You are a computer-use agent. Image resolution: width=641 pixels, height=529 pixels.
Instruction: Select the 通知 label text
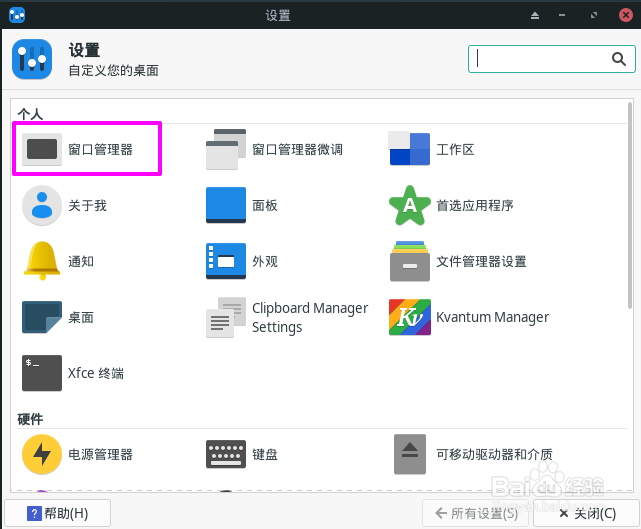point(81,261)
